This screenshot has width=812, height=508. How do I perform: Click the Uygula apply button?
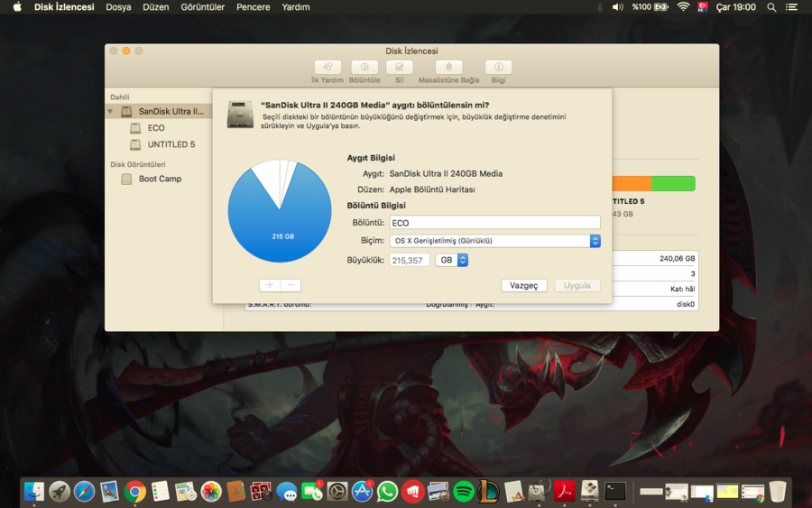(x=577, y=285)
